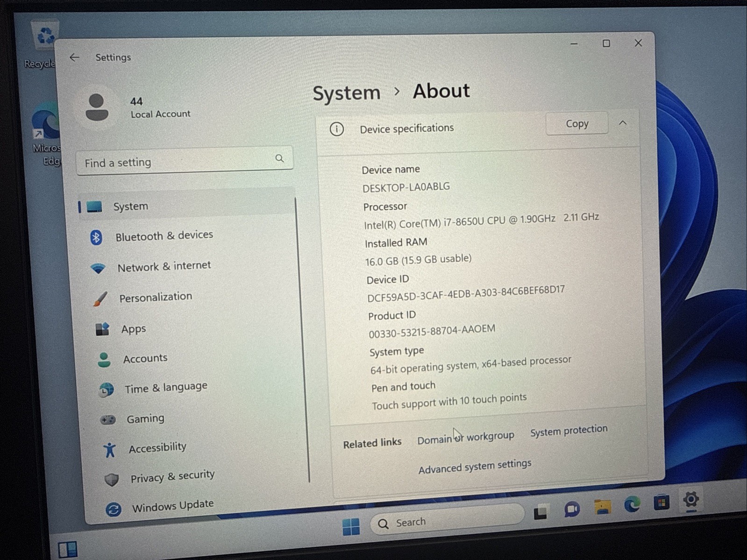Collapse the Device specifications section chevron
This screenshot has width=747, height=560.
pyautogui.click(x=623, y=123)
